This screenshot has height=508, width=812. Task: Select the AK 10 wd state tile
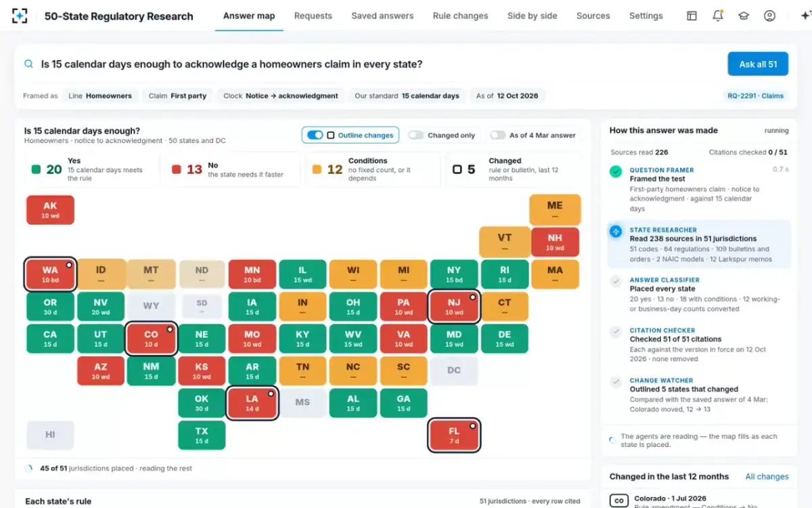point(50,210)
